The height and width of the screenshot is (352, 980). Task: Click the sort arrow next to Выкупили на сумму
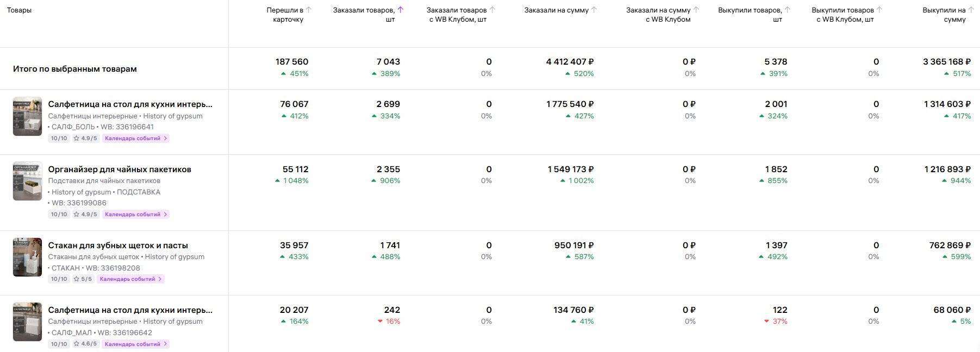point(971,10)
